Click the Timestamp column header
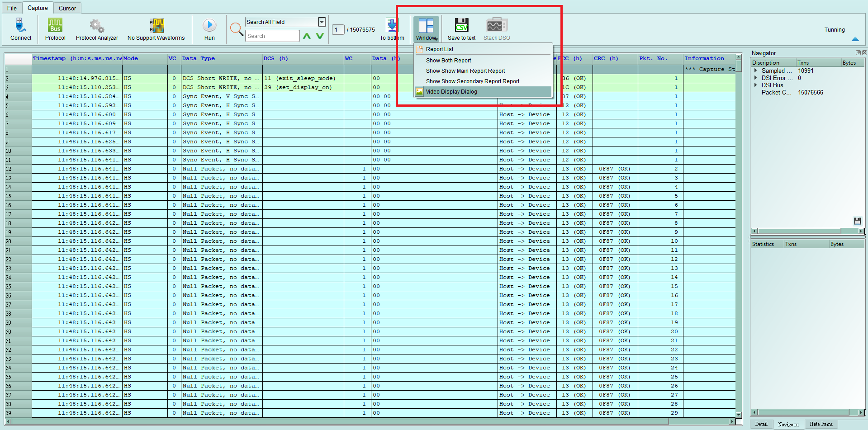The image size is (868, 430). pyautogui.click(x=77, y=58)
